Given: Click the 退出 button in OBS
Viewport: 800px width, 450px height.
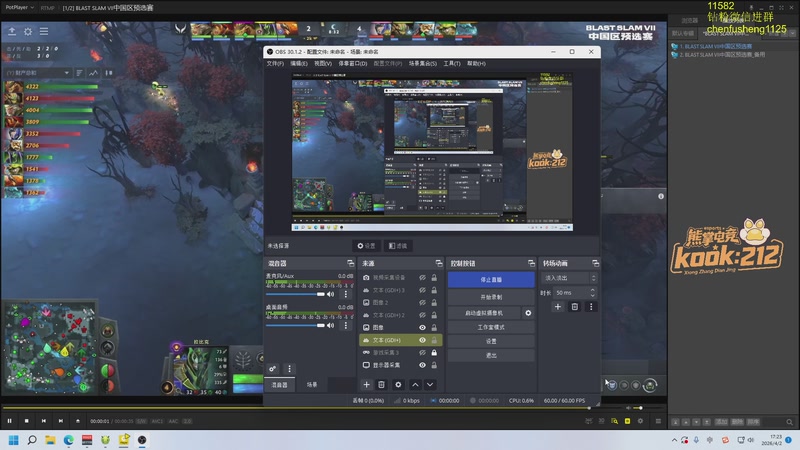Looking at the screenshot, I should pyautogui.click(x=491, y=355).
